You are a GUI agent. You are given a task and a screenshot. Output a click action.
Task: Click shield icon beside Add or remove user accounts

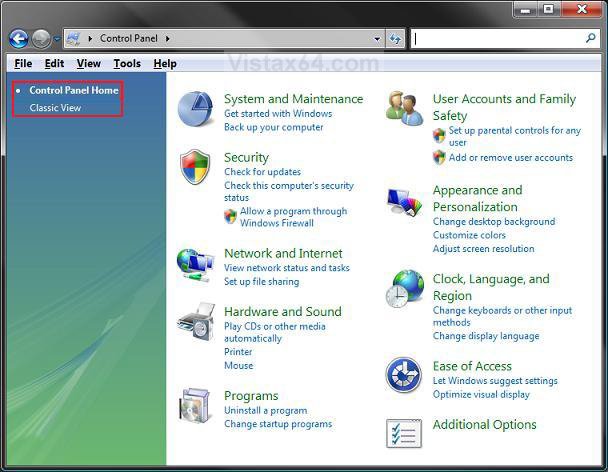coord(439,157)
